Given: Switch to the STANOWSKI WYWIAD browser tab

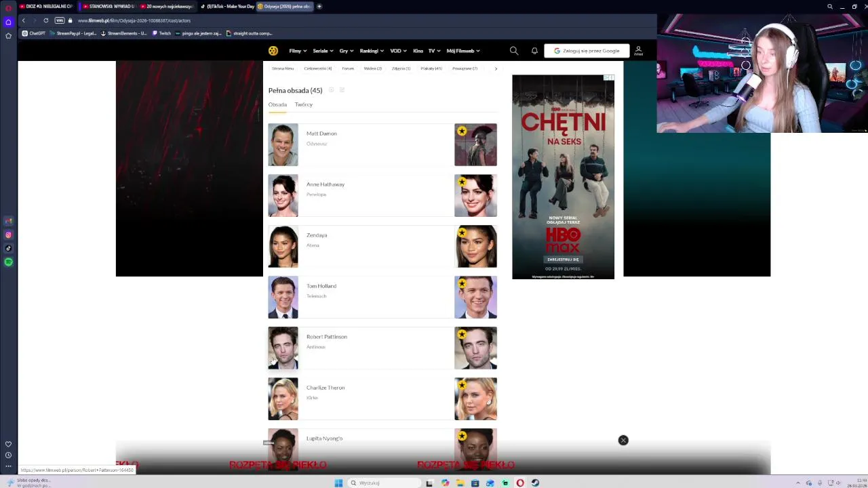Looking at the screenshot, I should point(108,6).
